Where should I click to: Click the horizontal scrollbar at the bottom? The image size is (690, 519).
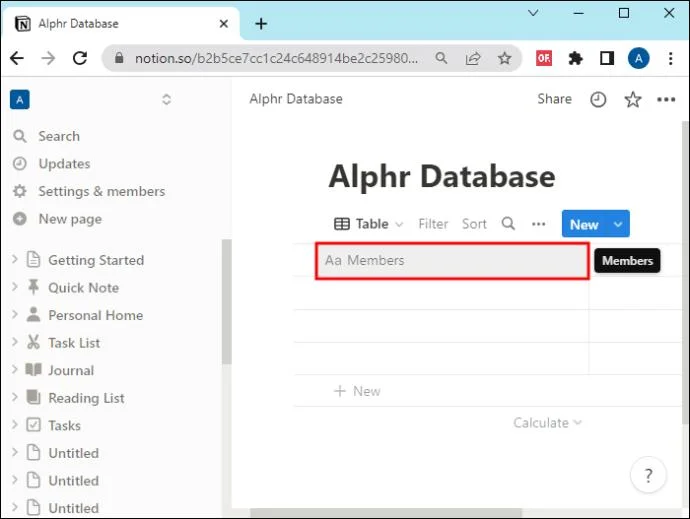(386, 513)
